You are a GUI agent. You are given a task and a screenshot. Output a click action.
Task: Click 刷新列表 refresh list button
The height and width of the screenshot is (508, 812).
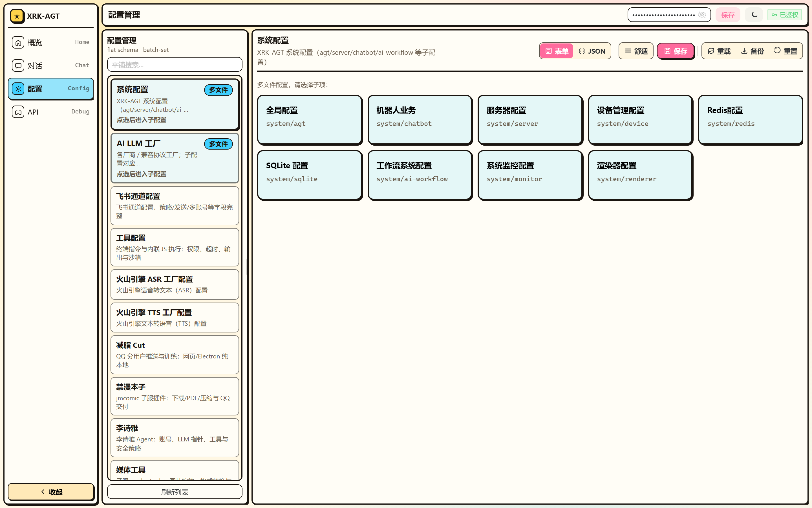click(175, 492)
